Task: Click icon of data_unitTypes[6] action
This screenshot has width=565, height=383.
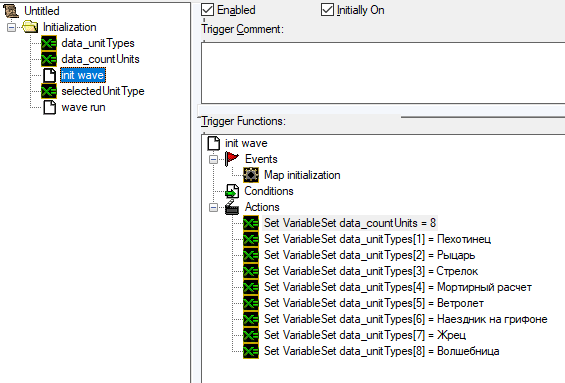Action: coord(251,319)
